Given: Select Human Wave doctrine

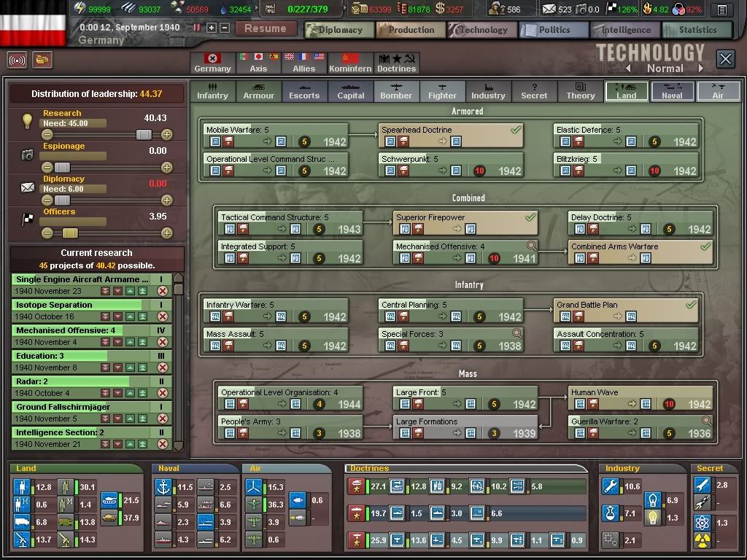Looking at the screenshot, I should point(640,399).
